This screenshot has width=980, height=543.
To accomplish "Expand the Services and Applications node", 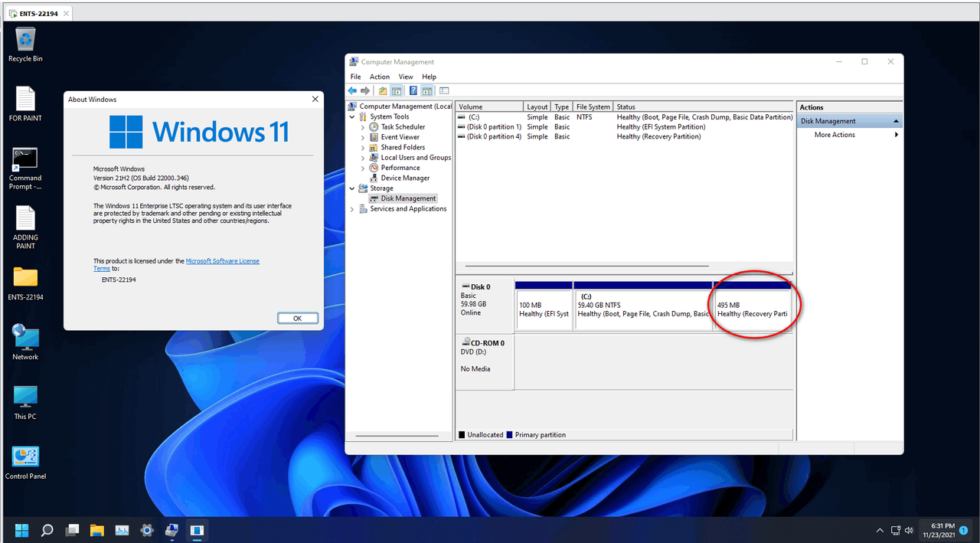I will [x=352, y=209].
